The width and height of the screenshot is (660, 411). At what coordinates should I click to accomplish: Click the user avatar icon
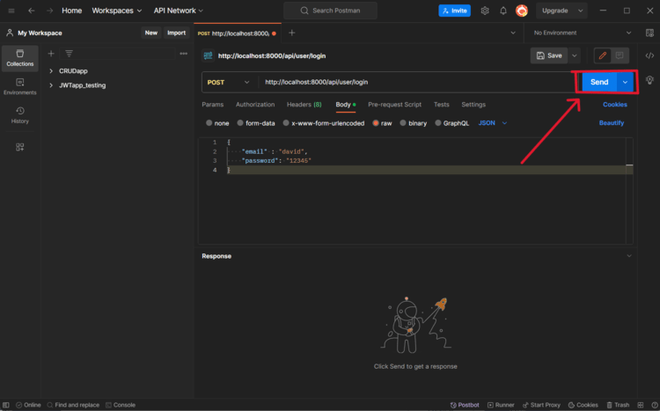tap(522, 11)
